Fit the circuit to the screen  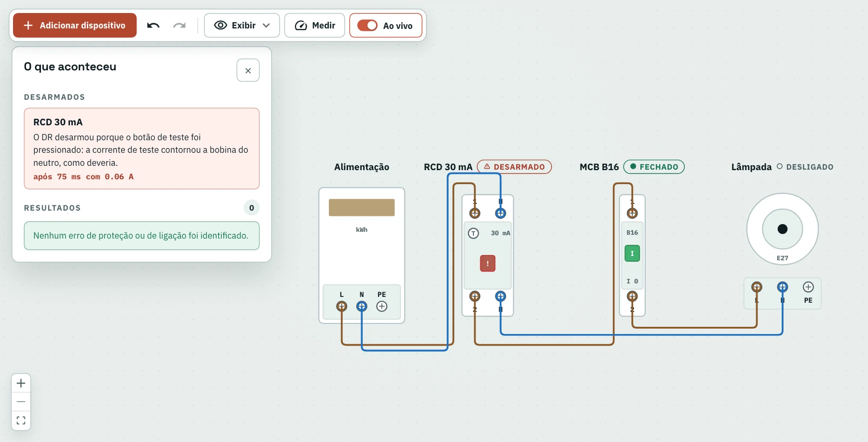[21, 420]
